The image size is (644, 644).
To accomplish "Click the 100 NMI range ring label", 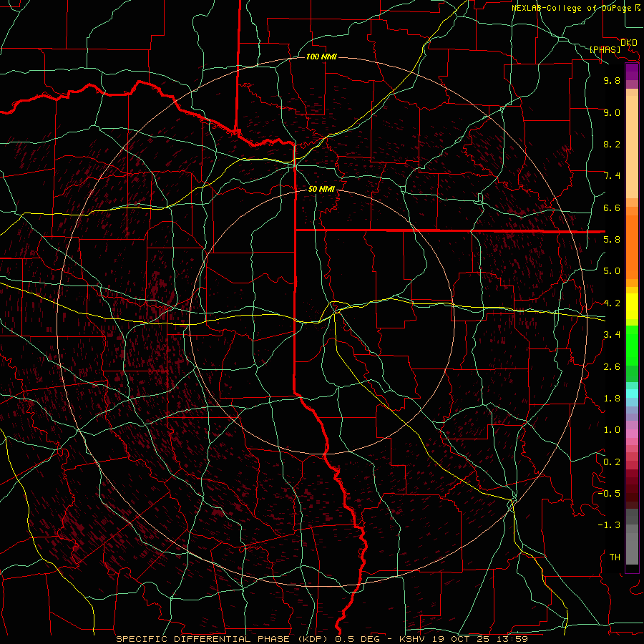I will coord(321,57).
